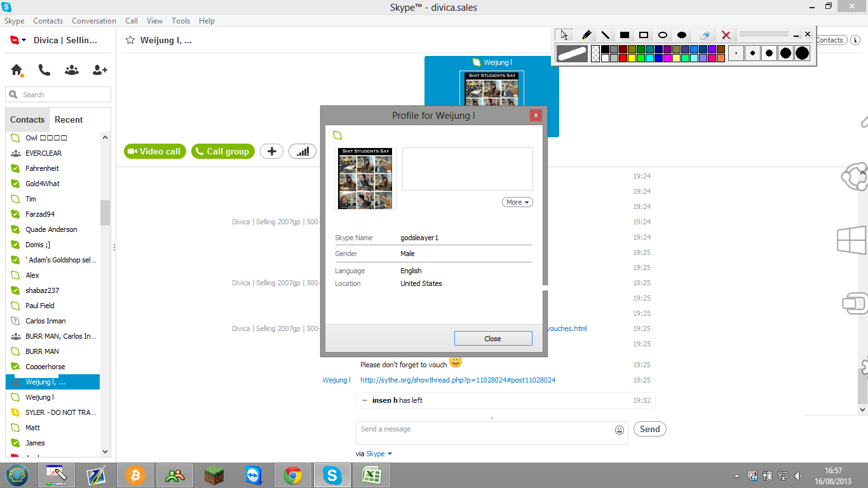
Task: Click the profile picture thumbnail in dialog
Action: pyautogui.click(x=365, y=179)
